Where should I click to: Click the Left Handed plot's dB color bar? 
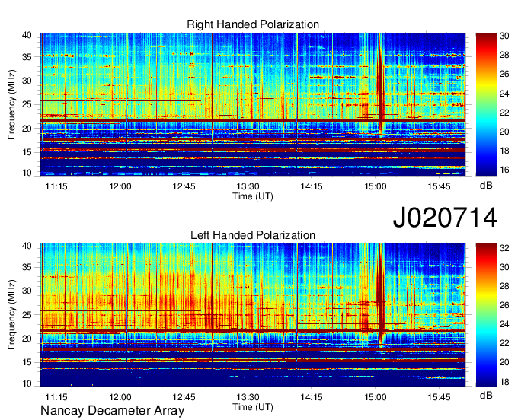pos(486,315)
